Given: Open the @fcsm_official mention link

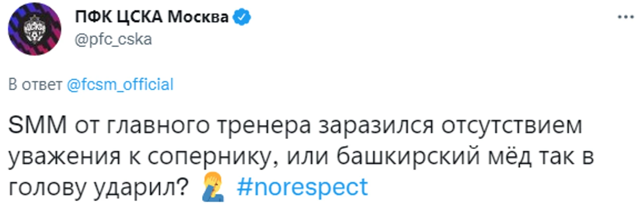Looking at the screenshot, I should pos(120,85).
